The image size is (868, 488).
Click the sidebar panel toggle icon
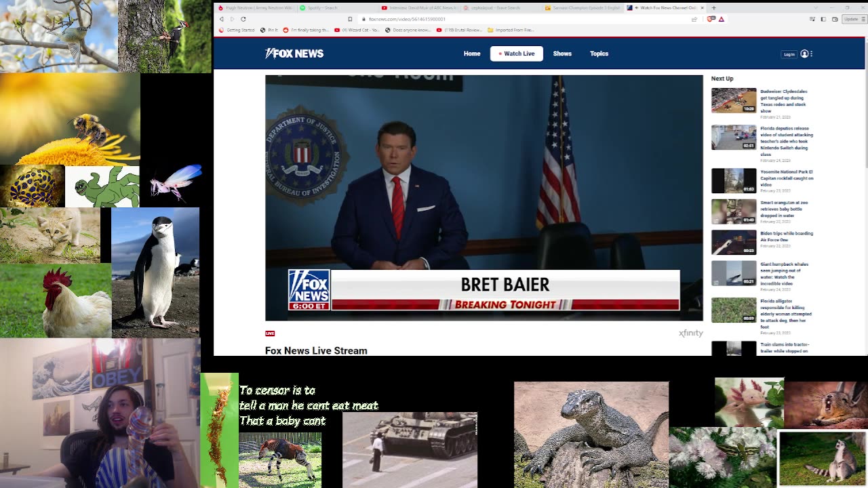point(823,19)
